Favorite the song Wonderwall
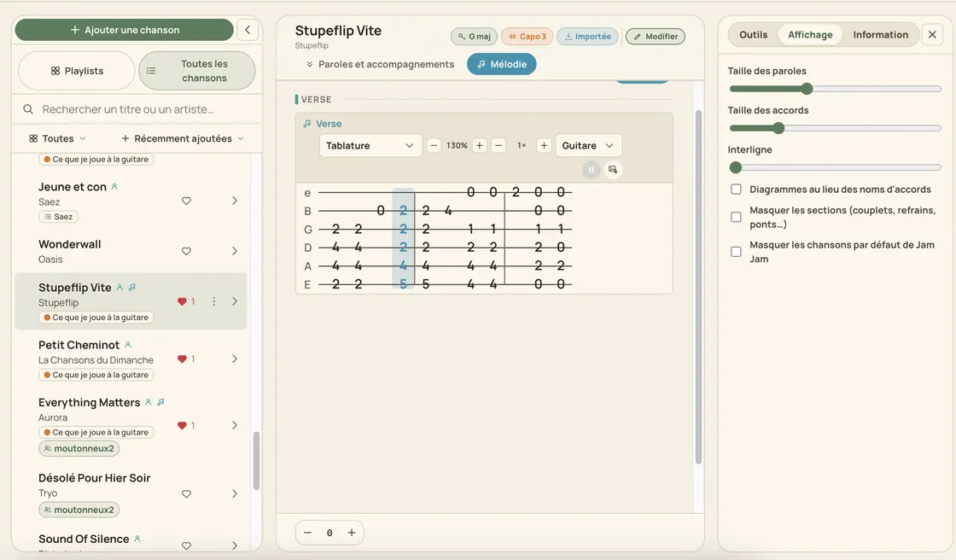This screenshot has height=560, width=956. (x=187, y=251)
